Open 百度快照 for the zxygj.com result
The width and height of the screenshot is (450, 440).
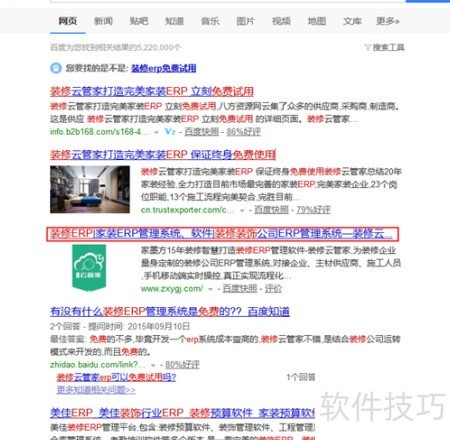click(x=240, y=289)
